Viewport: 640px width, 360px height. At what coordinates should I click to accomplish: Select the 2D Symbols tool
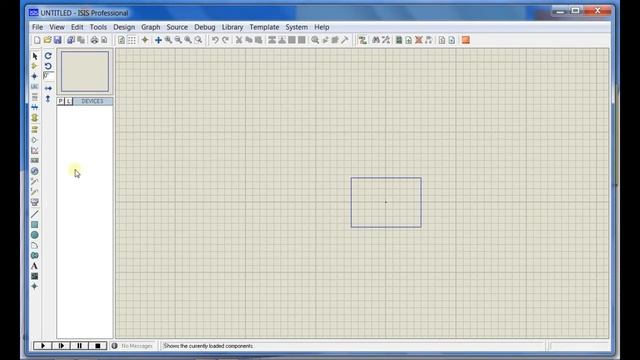pyautogui.click(x=35, y=276)
